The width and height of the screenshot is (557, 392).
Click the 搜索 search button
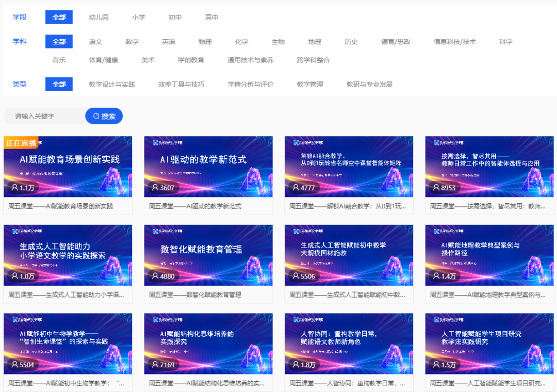104,116
